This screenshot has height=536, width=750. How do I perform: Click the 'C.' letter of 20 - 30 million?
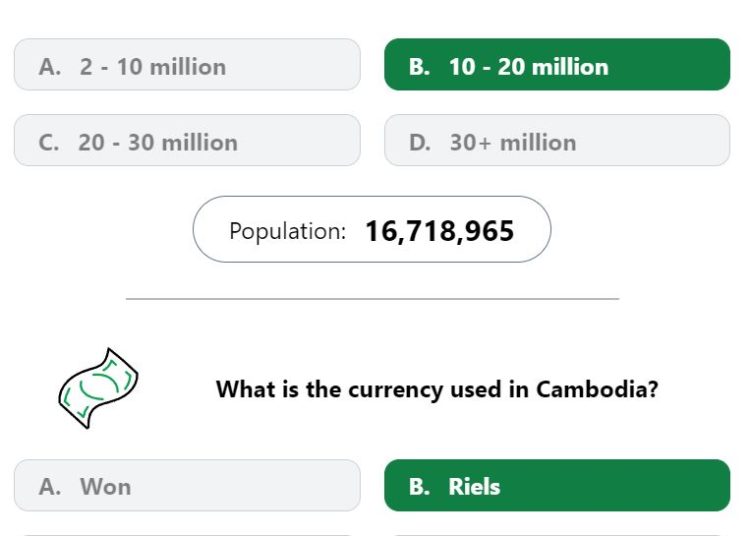point(49,142)
